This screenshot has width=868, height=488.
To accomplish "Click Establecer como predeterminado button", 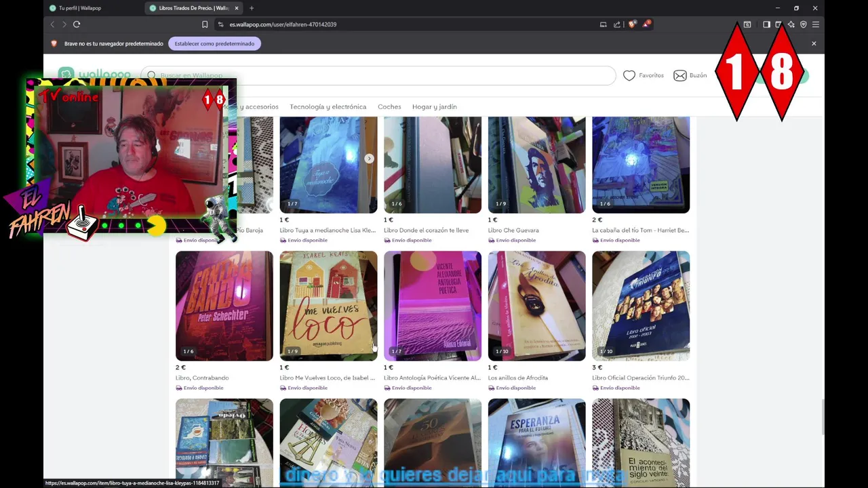I will click(x=214, y=43).
